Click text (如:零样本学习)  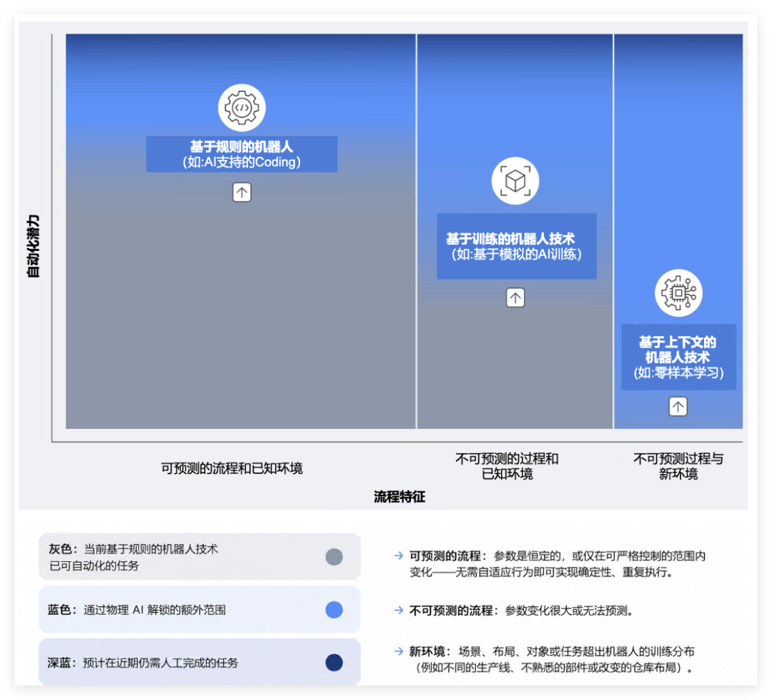point(678,373)
